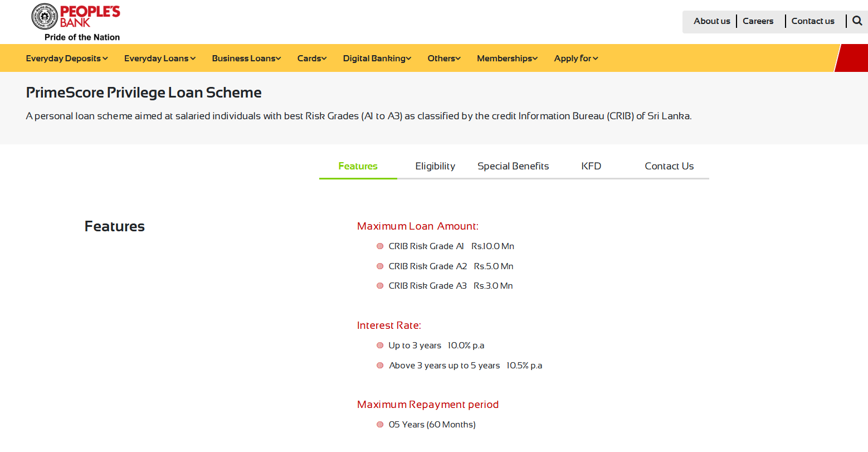Expand the Business Loans menu
This screenshot has height=452, width=868.
click(x=246, y=59)
